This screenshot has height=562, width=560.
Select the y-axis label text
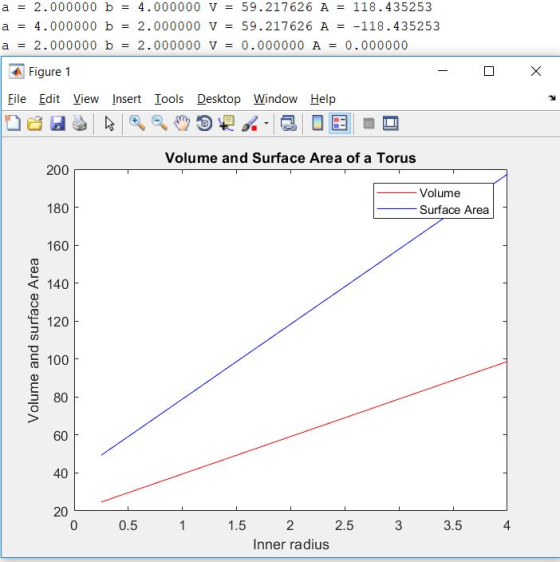[x=33, y=340]
